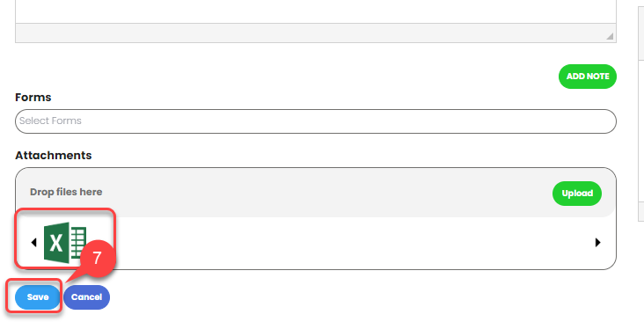Click the Drop files here zone

point(316,193)
